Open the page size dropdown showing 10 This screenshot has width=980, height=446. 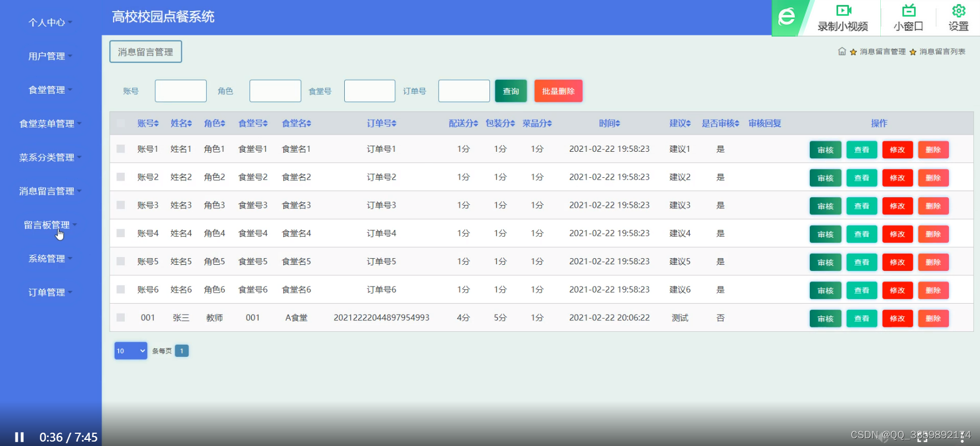coord(131,351)
